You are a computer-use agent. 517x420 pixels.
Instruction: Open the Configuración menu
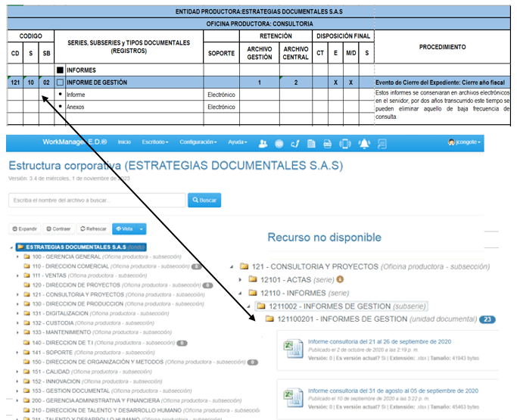click(x=198, y=142)
